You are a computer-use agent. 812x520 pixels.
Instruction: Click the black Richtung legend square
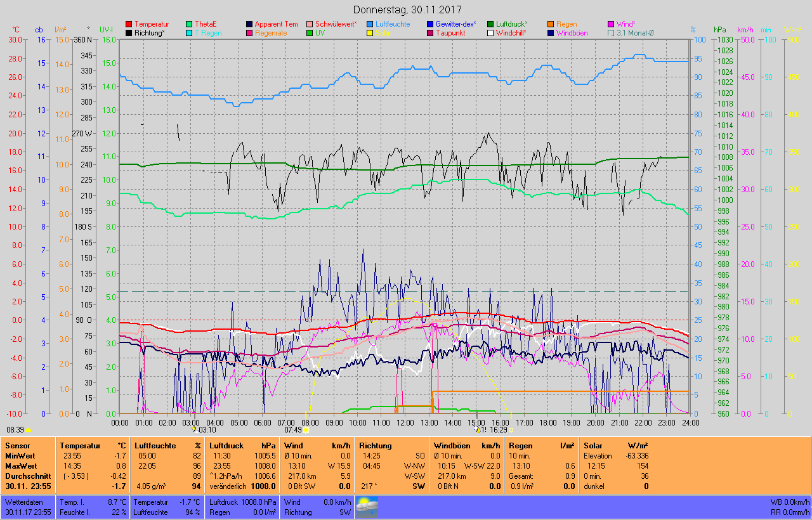pos(129,33)
